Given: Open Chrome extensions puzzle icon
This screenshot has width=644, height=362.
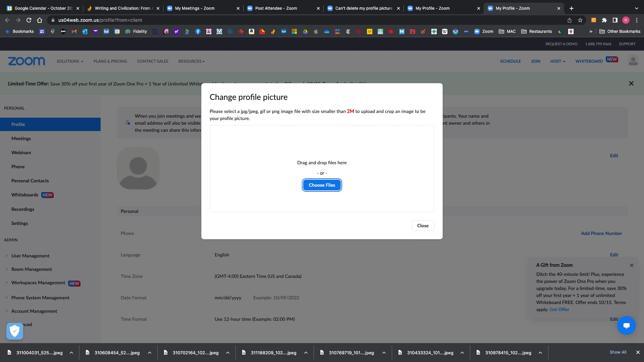Looking at the screenshot, I should tap(604, 20).
